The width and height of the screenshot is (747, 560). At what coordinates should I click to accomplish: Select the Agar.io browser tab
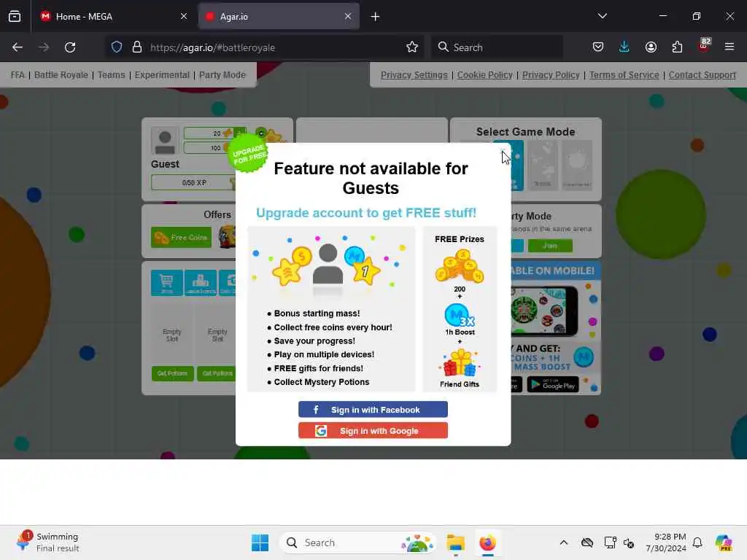point(279,17)
